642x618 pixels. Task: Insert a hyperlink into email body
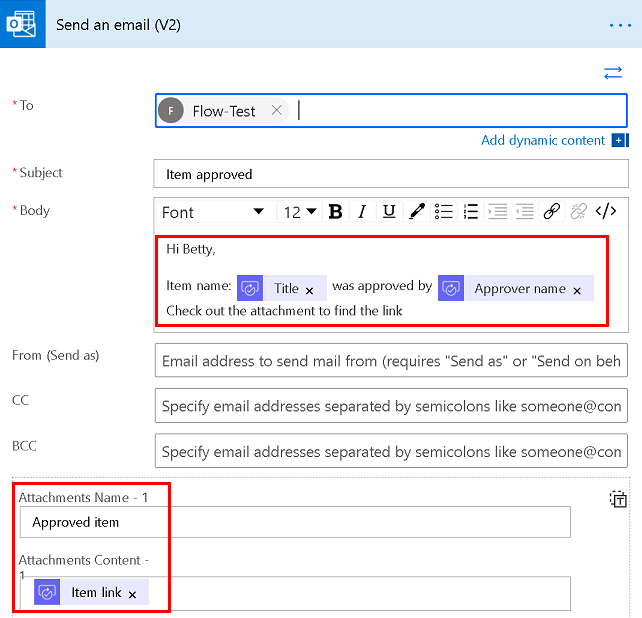pyautogui.click(x=551, y=211)
